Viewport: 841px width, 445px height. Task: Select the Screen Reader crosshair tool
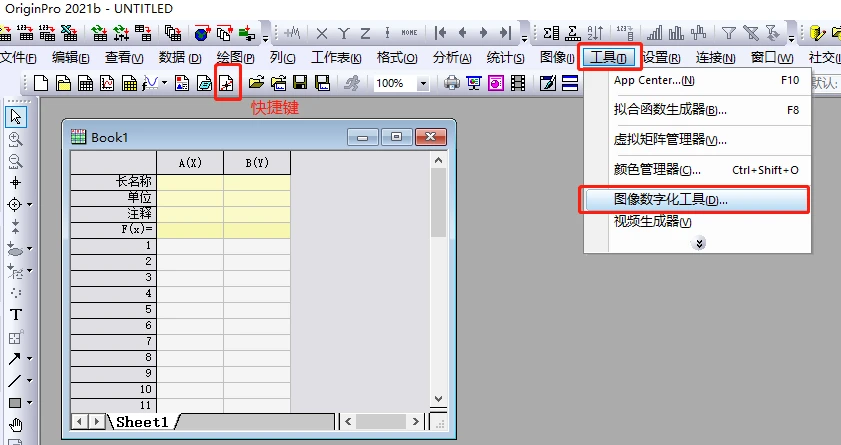click(16, 183)
